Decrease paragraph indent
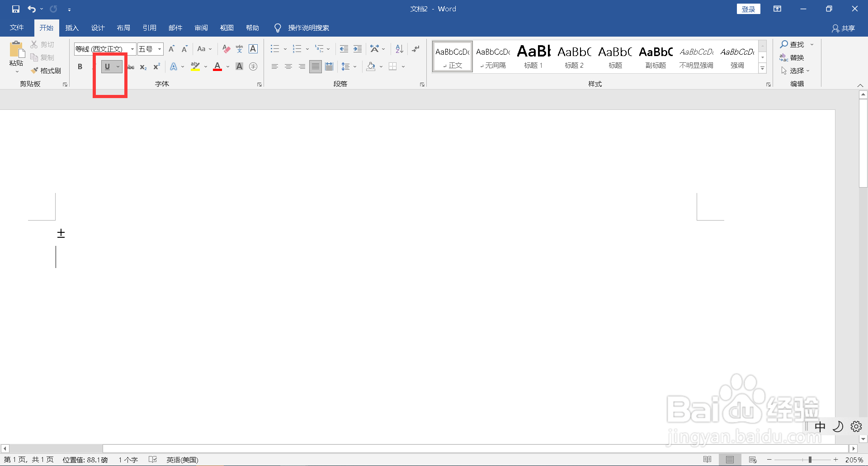 click(344, 49)
